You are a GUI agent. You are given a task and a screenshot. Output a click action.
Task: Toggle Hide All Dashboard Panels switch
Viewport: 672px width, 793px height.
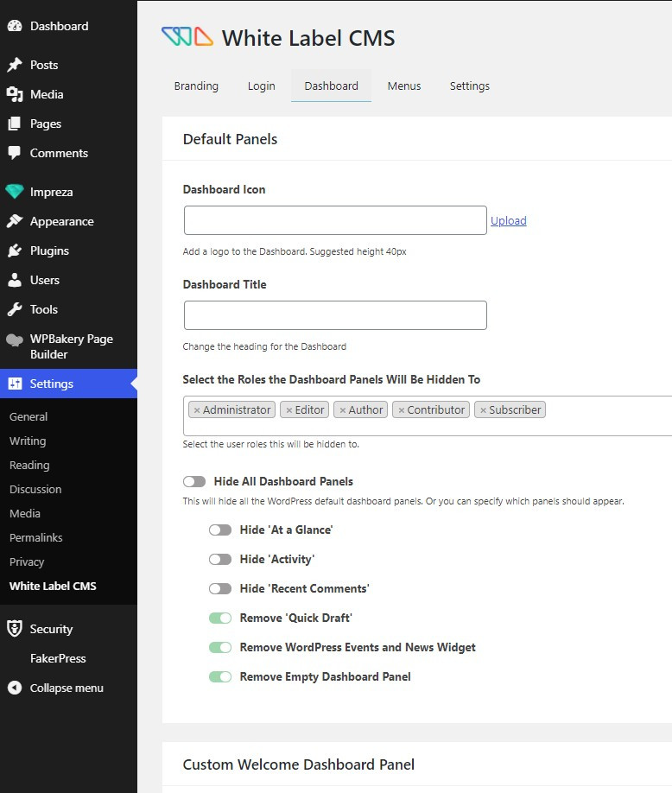[x=194, y=481]
